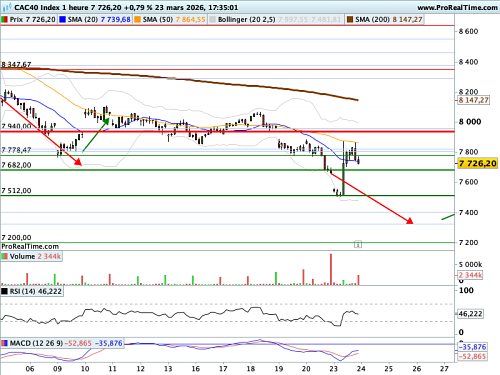Open the Volume 2 344k indicator label
Screen dimensions: 500x375
click(x=35, y=256)
